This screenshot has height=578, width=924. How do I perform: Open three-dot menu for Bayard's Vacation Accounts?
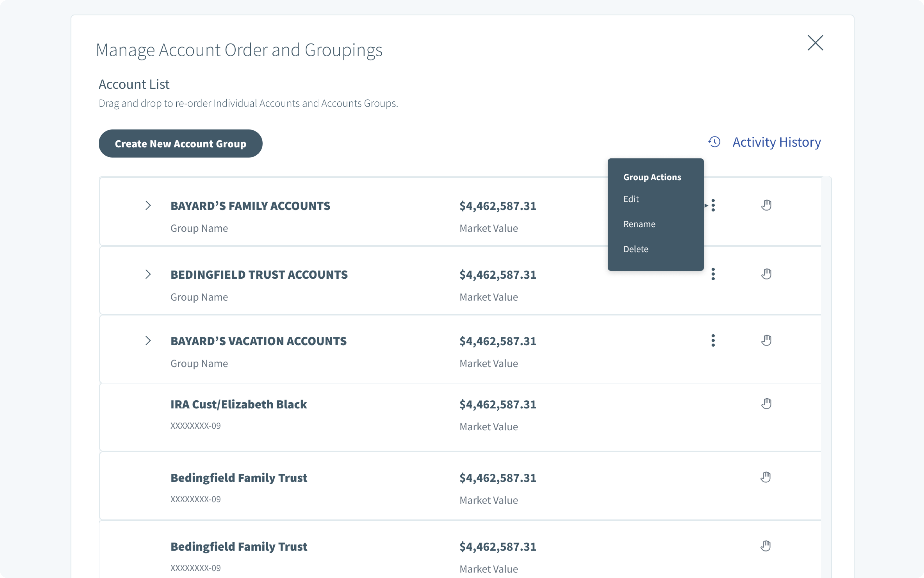[713, 340]
